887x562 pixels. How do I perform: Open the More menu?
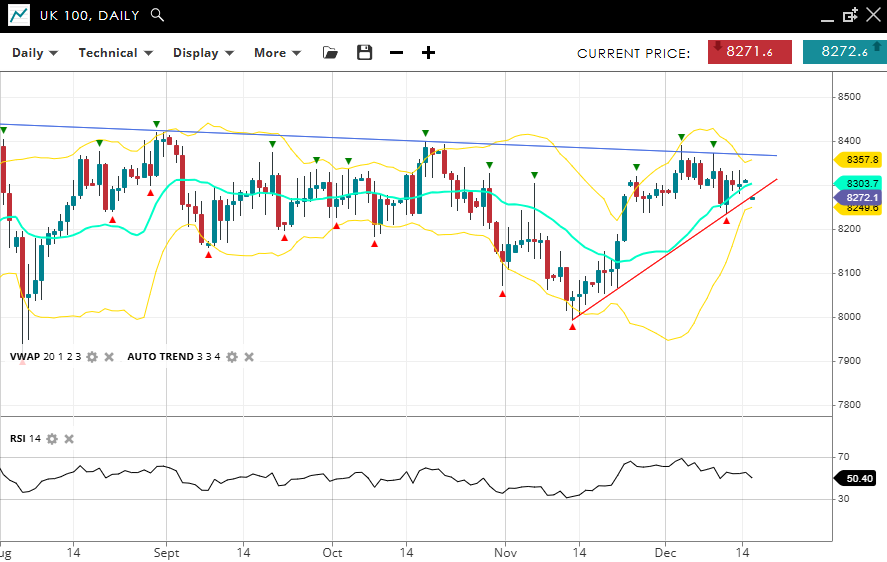point(277,53)
